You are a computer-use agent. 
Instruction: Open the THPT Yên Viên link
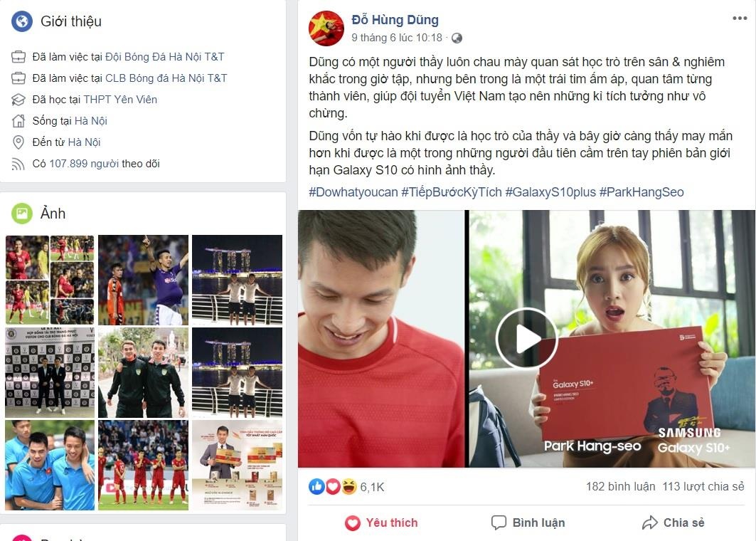[120, 100]
